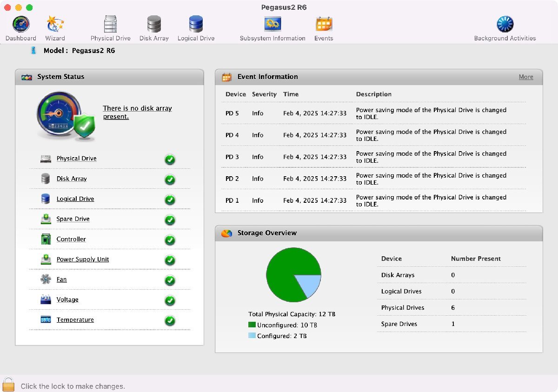
Task: Select the Controller status link
Action: [x=71, y=239]
